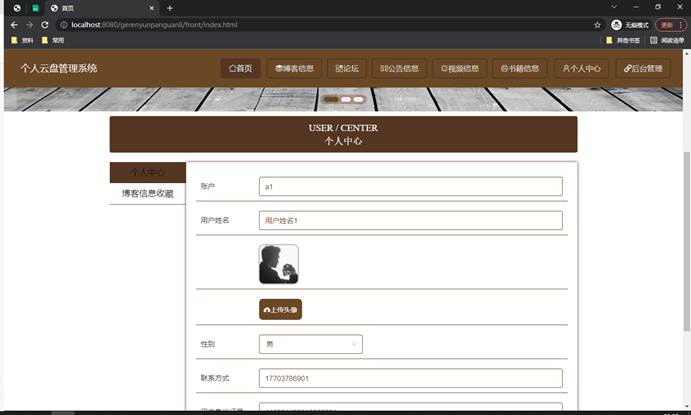Screen dimensions: 691x415
Task: Open a new browser tab
Action: 170,8
